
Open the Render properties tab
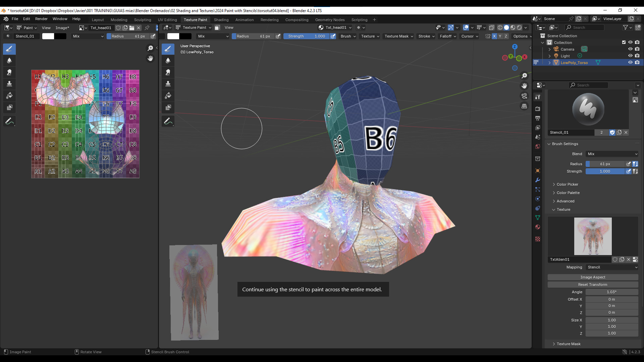538,109
